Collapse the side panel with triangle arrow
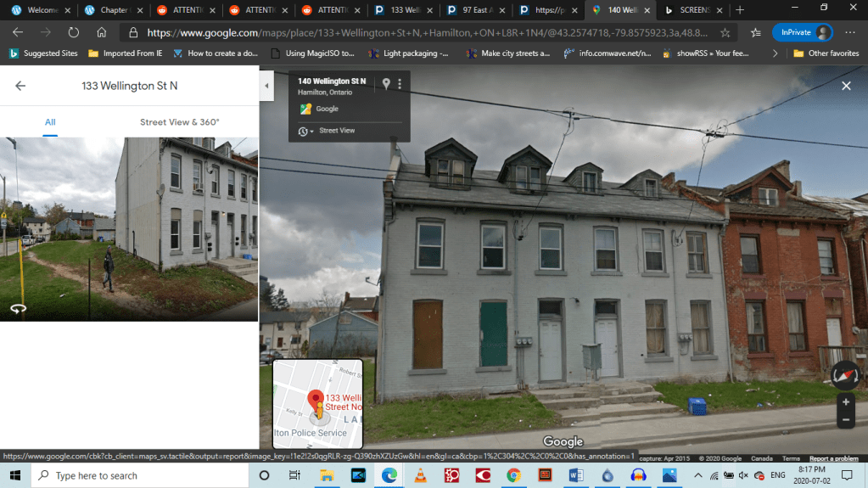This screenshot has height=488, width=868. 266,86
